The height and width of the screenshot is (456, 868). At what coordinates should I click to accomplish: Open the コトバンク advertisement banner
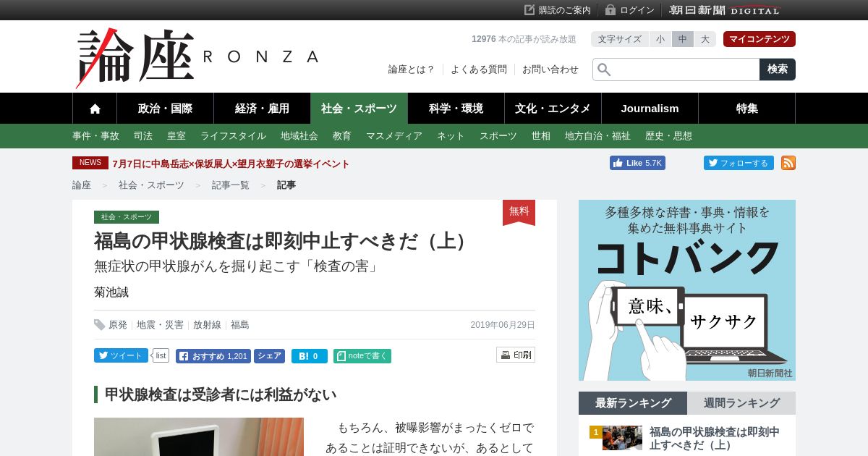click(x=687, y=290)
